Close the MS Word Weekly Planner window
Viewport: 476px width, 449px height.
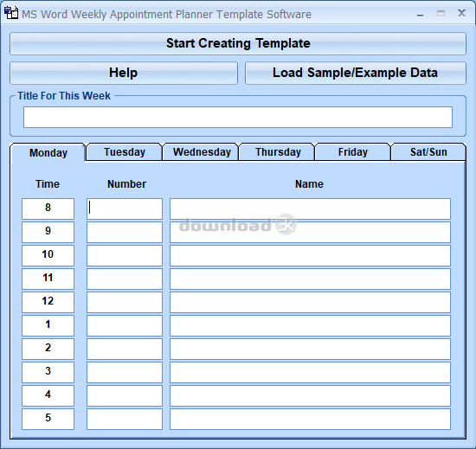461,13
